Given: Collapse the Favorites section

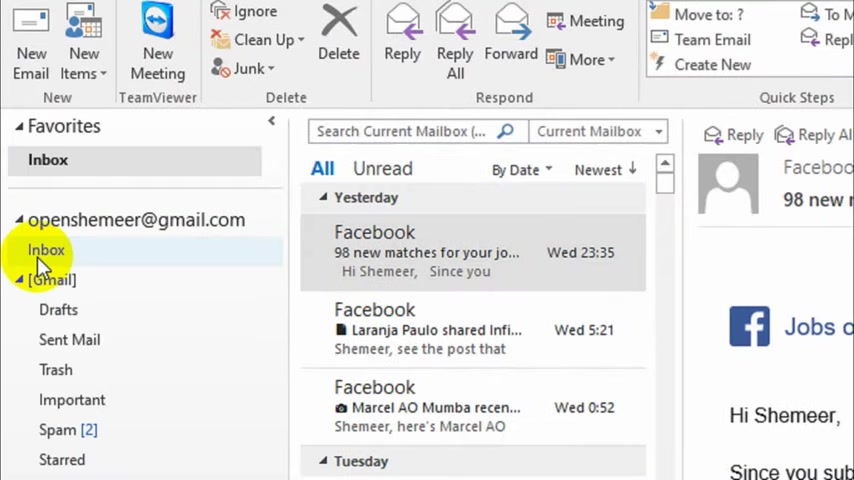Looking at the screenshot, I should pyautogui.click(x=19, y=127).
